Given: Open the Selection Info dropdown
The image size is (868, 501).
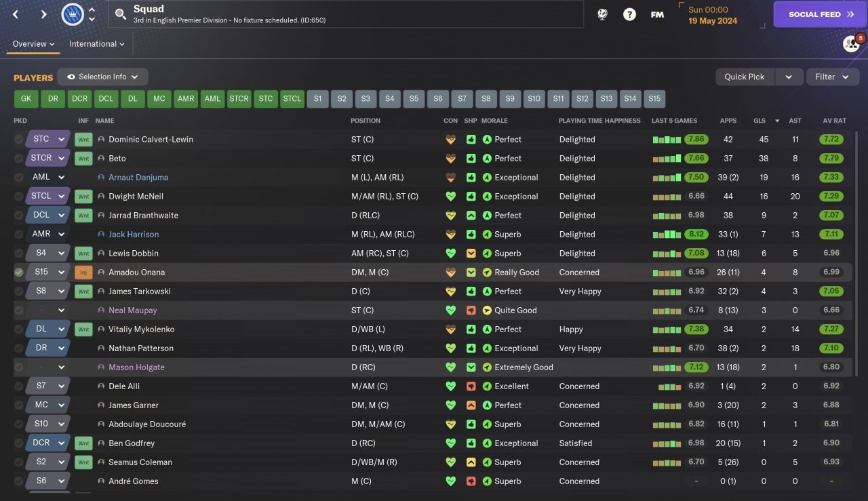Looking at the screenshot, I should click(x=102, y=77).
